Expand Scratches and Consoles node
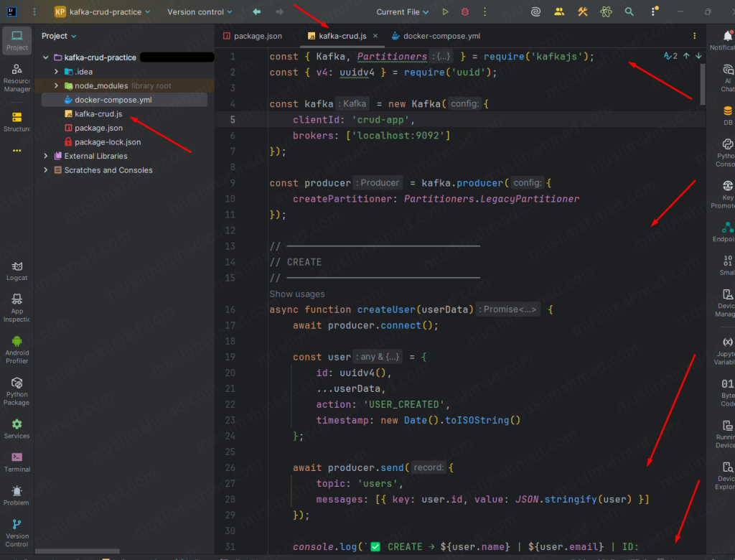Image resolution: width=735 pixels, height=560 pixels. pyautogui.click(x=45, y=169)
